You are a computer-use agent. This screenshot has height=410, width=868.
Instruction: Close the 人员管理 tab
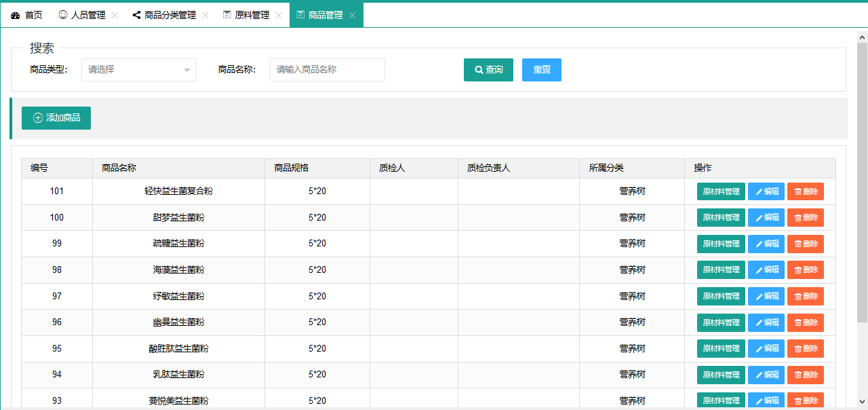[x=115, y=15]
